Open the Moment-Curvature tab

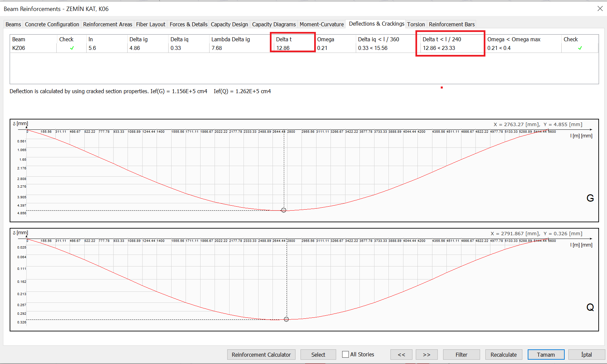coord(321,24)
